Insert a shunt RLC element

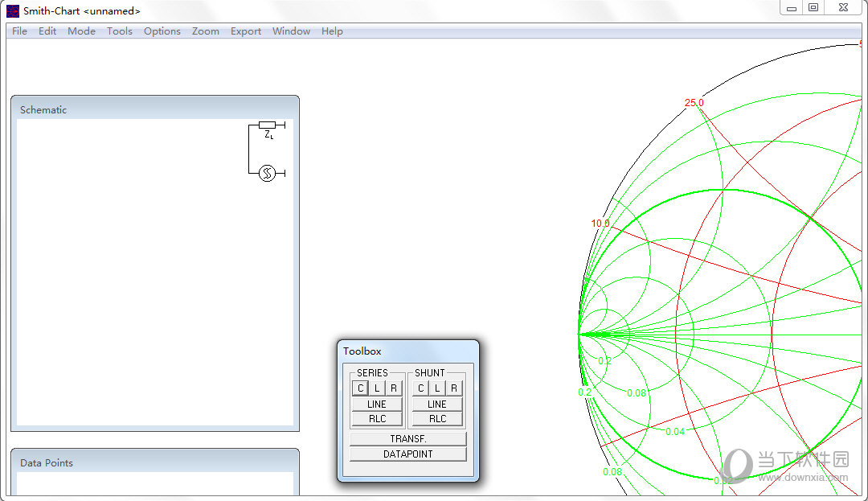[437, 419]
